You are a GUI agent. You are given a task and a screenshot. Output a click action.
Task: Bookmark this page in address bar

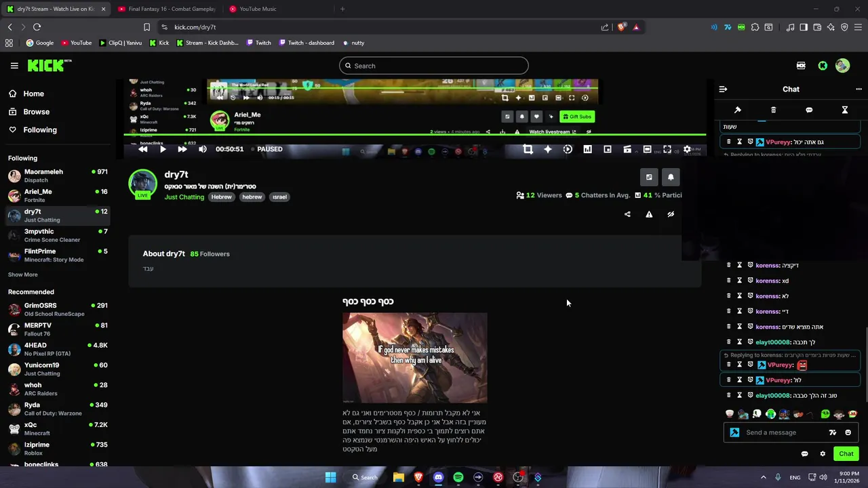click(146, 27)
